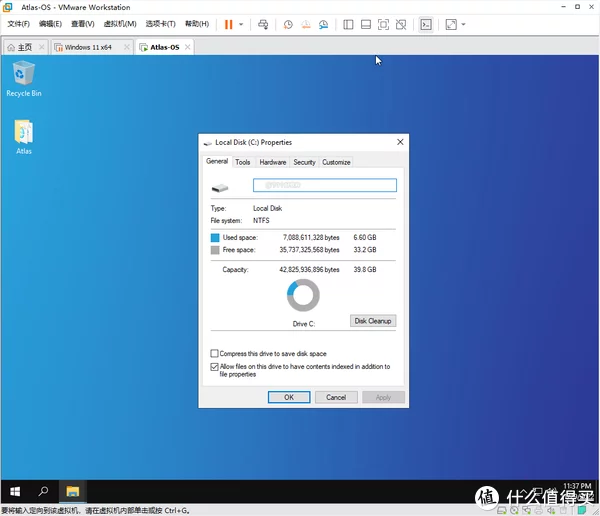Viewport: 600px width, 516px height.
Task: Open the 选项卡(T) menu
Action: pyautogui.click(x=160, y=24)
